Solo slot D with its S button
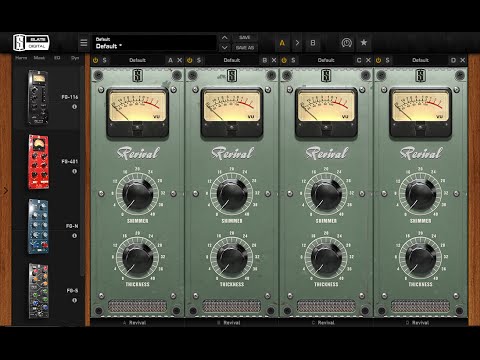The height and width of the screenshot is (360, 480). 388,60
